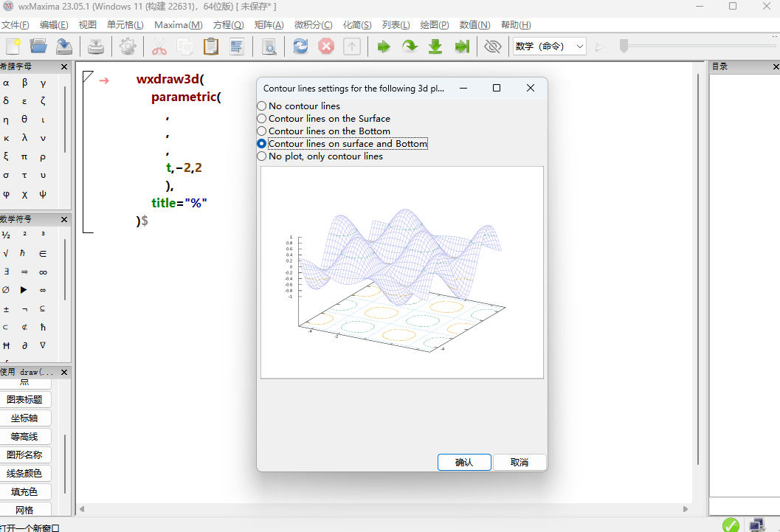This screenshot has height=532, width=780.
Task: Click the Paste clipboard icon
Action: click(x=211, y=46)
